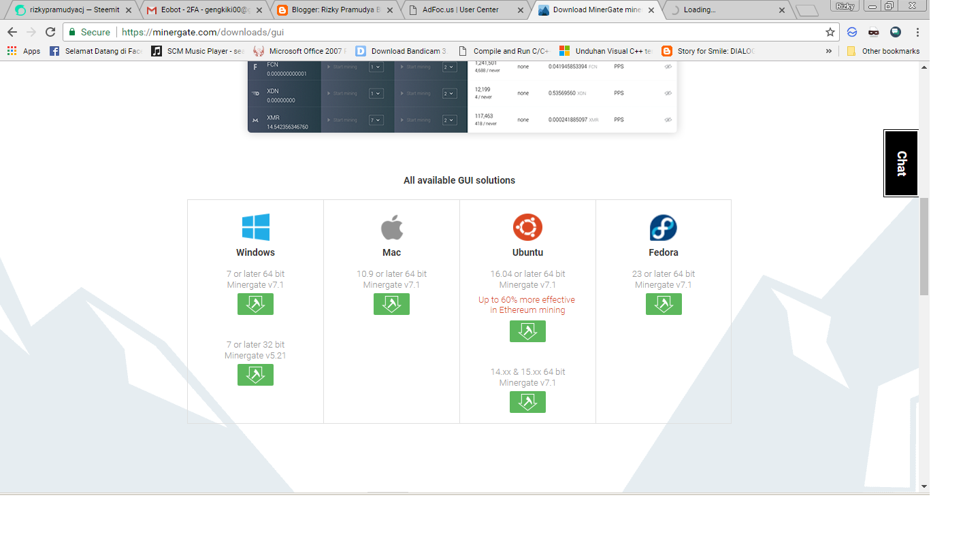980x551 pixels.
Task: Open the XMR row dropdown showing 2
Action: (449, 120)
